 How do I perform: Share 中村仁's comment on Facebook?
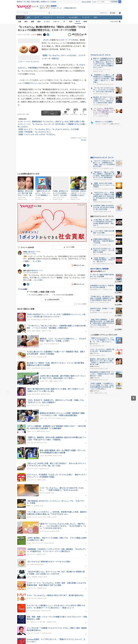(x=28, y=266)
